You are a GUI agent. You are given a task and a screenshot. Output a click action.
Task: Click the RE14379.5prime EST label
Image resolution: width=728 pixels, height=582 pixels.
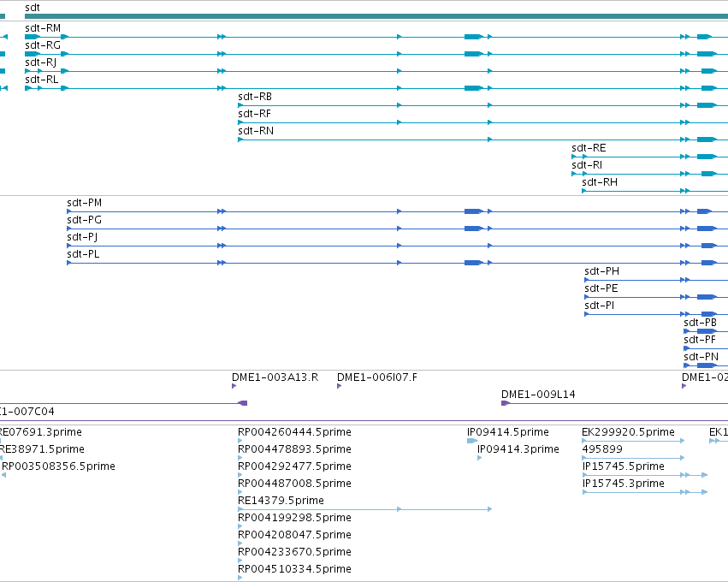click(281, 502)
